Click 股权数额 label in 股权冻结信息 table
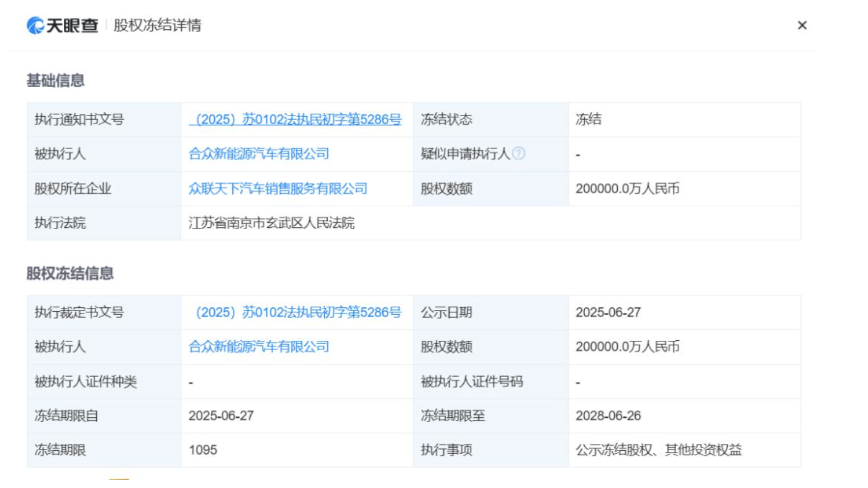 [446, 346]
